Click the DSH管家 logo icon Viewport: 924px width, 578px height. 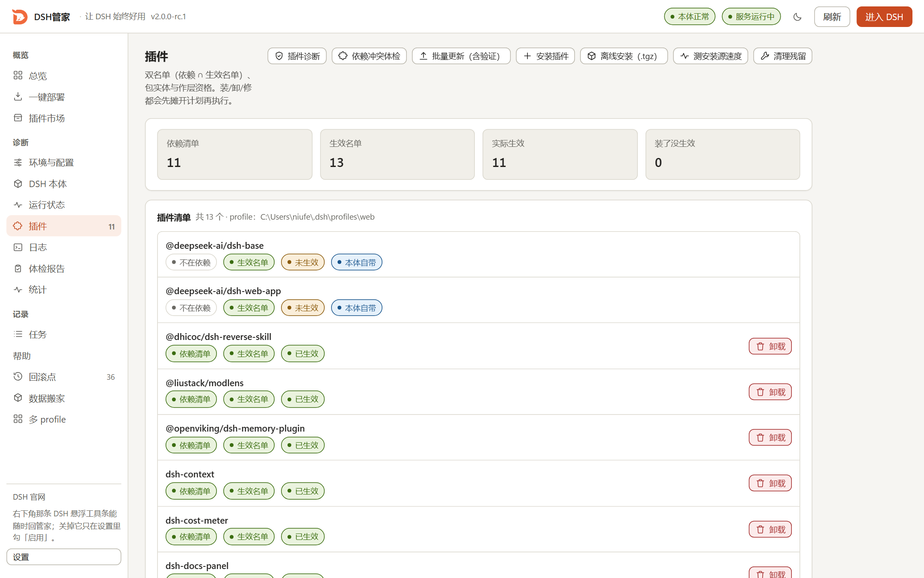point(20,17)
